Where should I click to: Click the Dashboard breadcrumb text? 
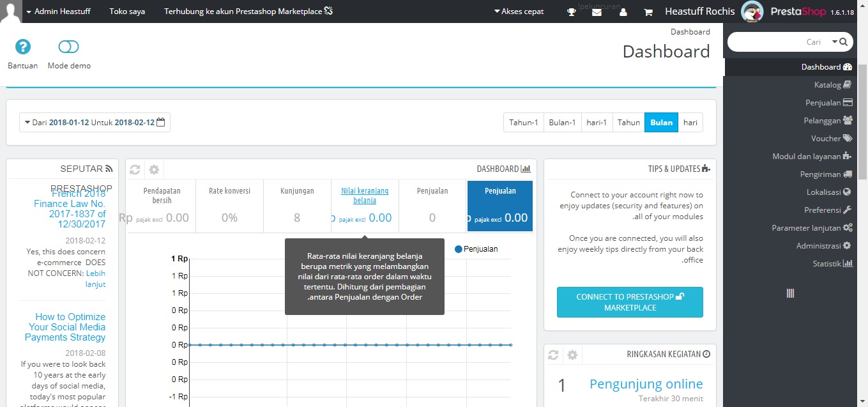(x=690, y=32)
